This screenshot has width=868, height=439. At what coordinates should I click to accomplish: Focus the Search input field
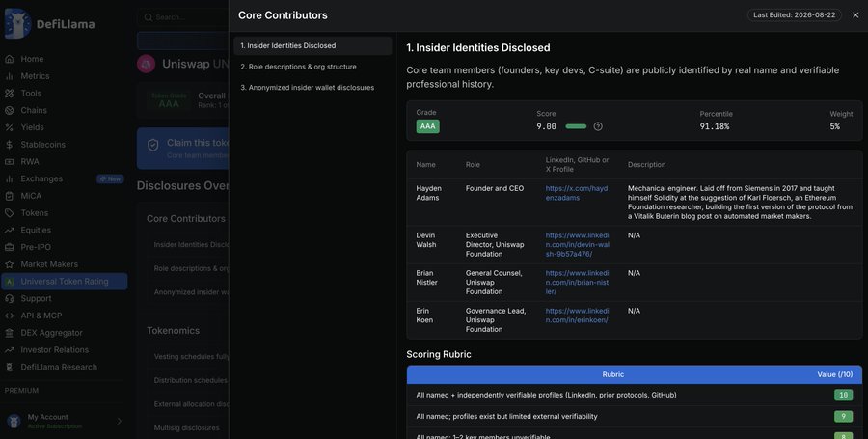[182, 17]
